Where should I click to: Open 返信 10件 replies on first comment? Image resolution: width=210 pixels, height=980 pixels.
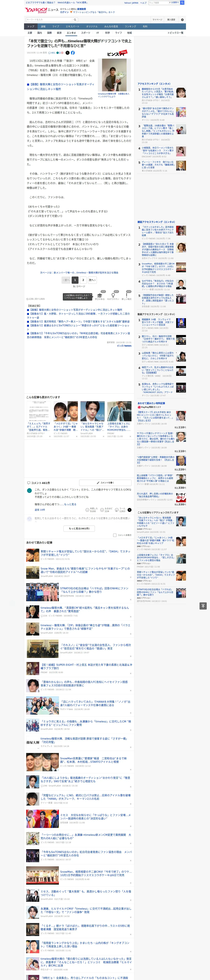40,510
